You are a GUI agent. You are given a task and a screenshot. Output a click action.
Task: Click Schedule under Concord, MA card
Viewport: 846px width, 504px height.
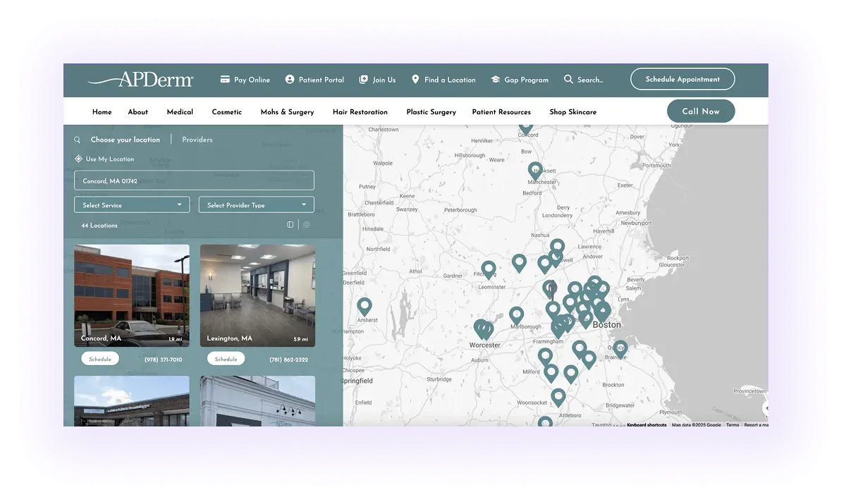[x=100, y=359]
